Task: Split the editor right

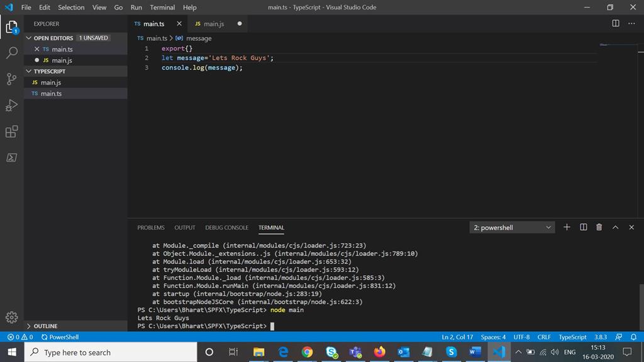Action: click(x=616, y=24)
